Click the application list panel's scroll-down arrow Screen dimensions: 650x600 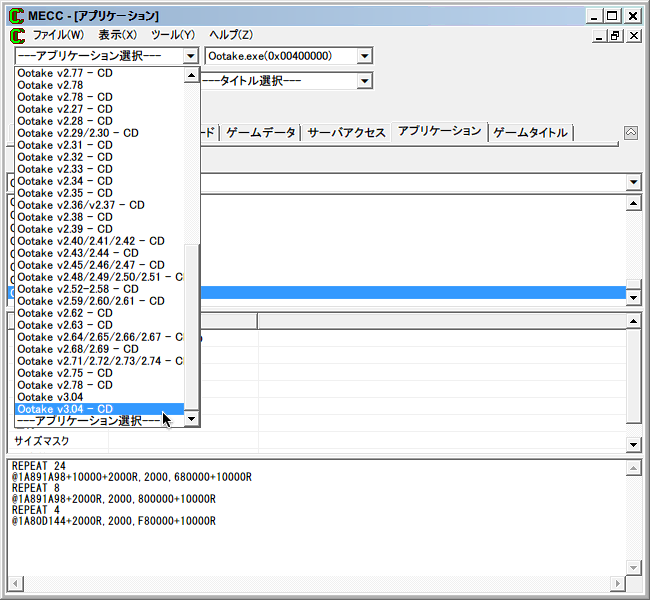[633, 297]
